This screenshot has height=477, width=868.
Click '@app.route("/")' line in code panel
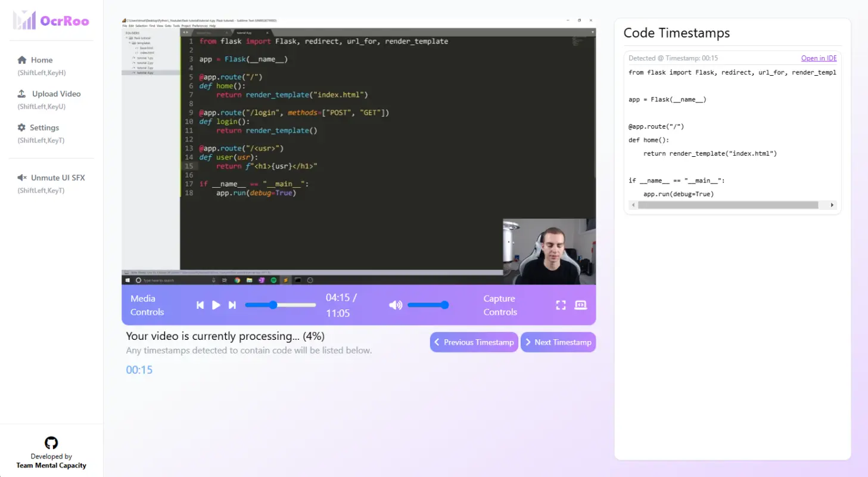pos(656,126)
